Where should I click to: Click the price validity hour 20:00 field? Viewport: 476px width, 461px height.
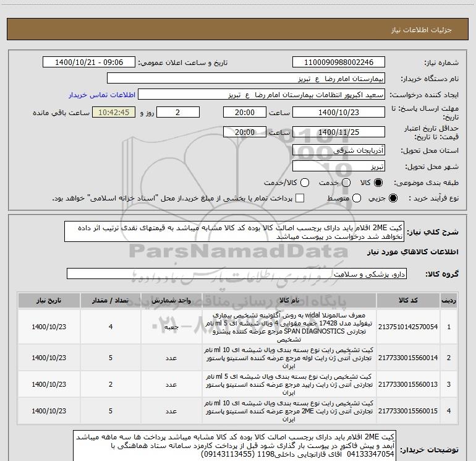(x=245, y=132)
